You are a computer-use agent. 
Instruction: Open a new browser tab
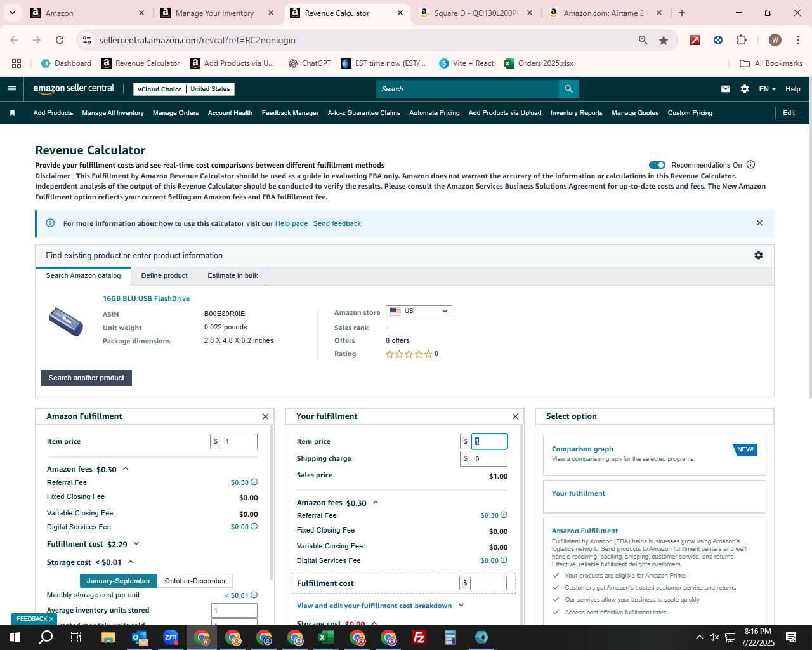(x=682, y=13)
